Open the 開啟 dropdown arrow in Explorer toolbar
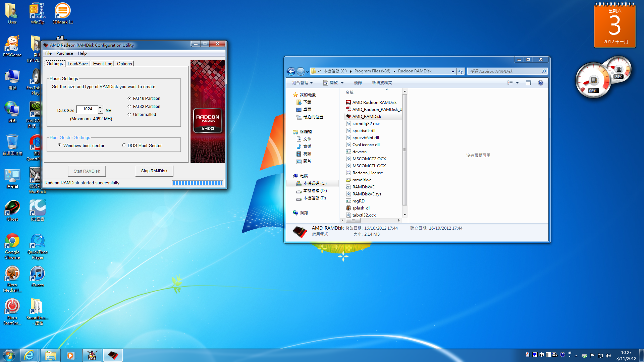This screenshot has width=644, height=362. 342,83
